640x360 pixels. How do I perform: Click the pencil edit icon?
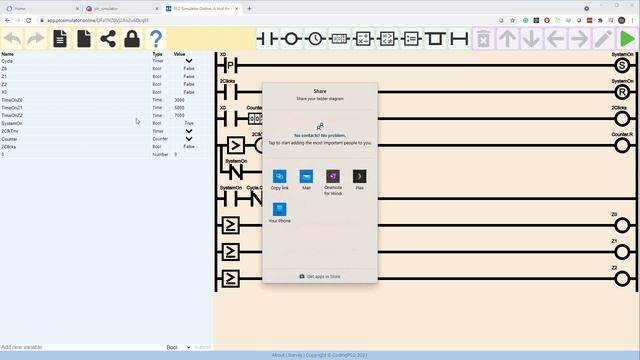[603, 39]
